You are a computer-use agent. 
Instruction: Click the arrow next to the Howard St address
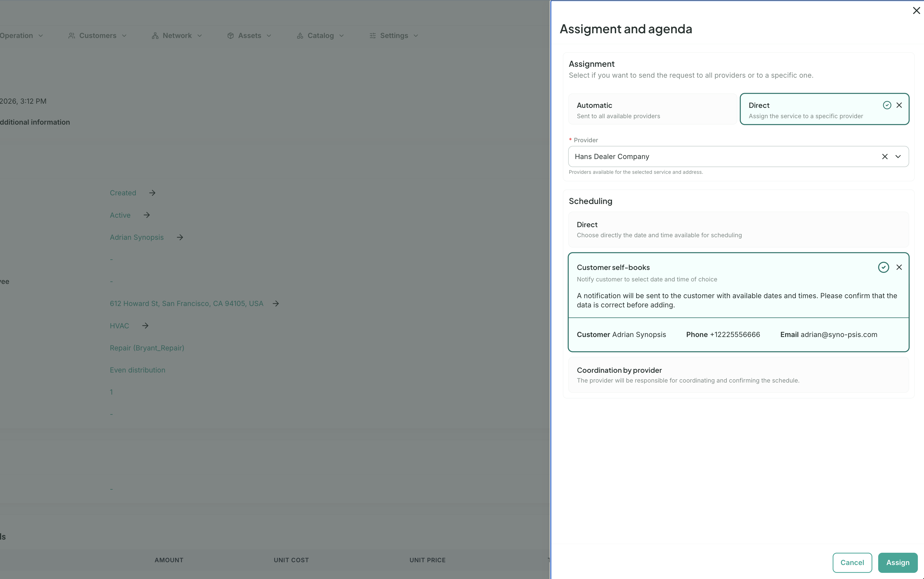[276, 304]
